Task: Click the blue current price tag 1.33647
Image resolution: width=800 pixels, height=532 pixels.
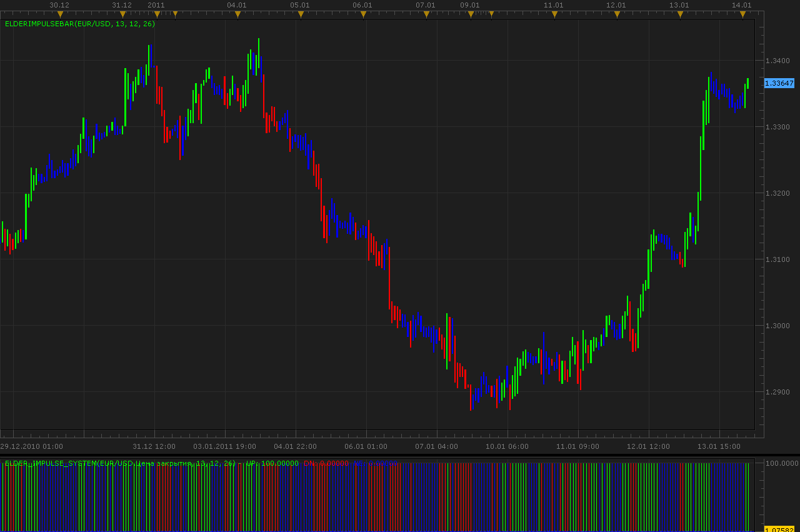Action: (779, 83)
